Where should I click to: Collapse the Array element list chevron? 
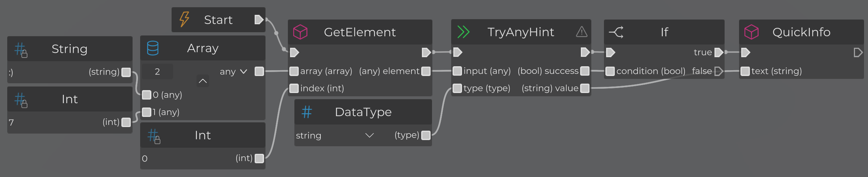(x=203, y=81)
